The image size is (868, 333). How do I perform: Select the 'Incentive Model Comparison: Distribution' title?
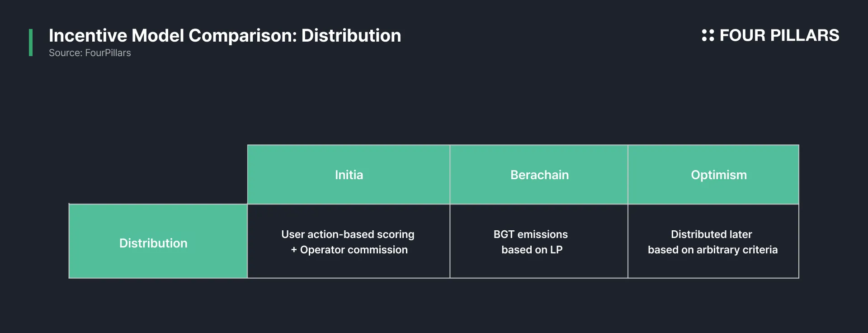click(x=225, y=36)
